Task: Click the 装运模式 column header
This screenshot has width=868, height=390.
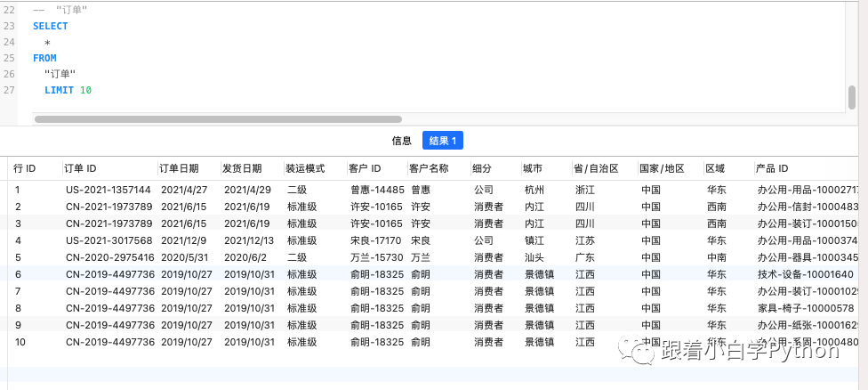Action: tap(305, 168)
